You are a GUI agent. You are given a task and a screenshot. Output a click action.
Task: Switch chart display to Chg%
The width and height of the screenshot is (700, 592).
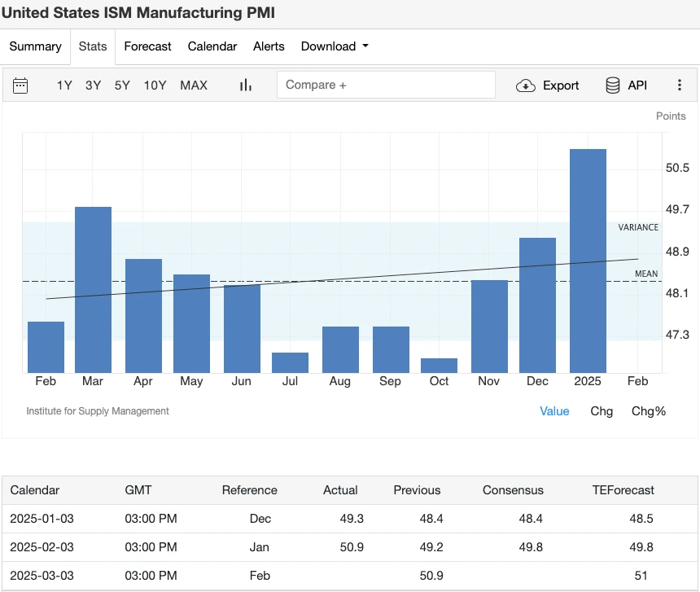[649, 411]
